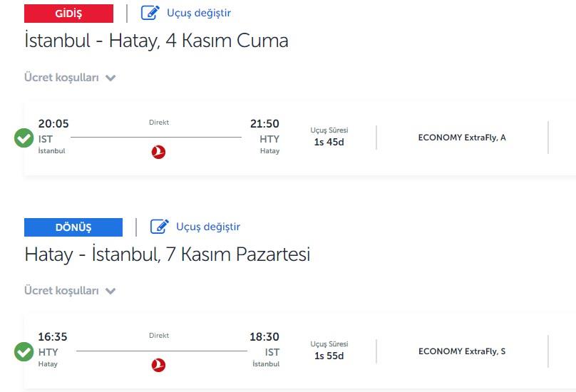
Task: Click ECONOMY ExtraFly, S fare class
Action: click(x=462, y=351)
